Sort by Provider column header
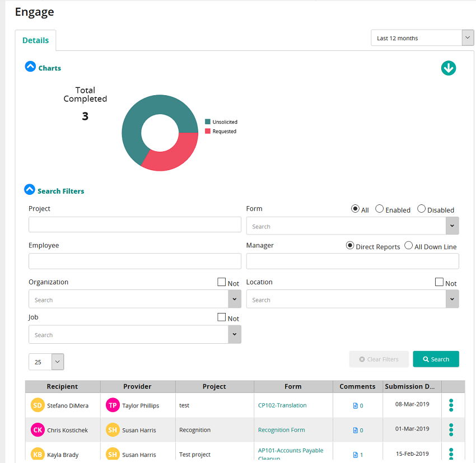Viewport: 476px width, 463px height. 138,386
